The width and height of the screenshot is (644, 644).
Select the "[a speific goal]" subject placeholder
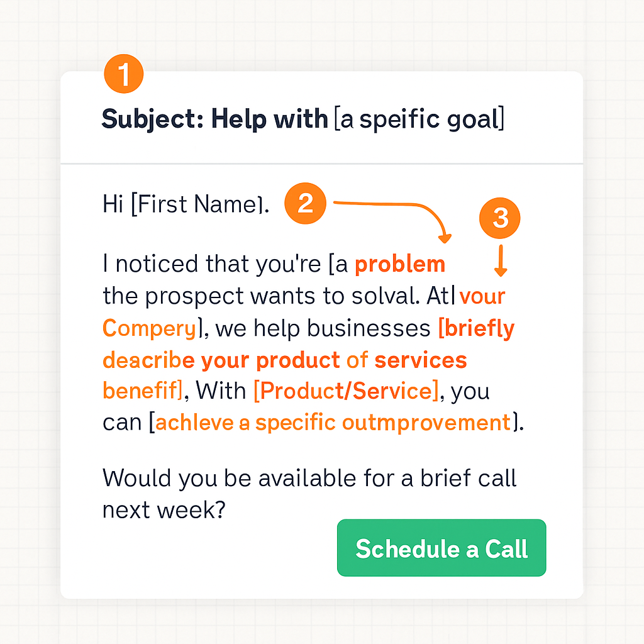click(x=419, y=119)
